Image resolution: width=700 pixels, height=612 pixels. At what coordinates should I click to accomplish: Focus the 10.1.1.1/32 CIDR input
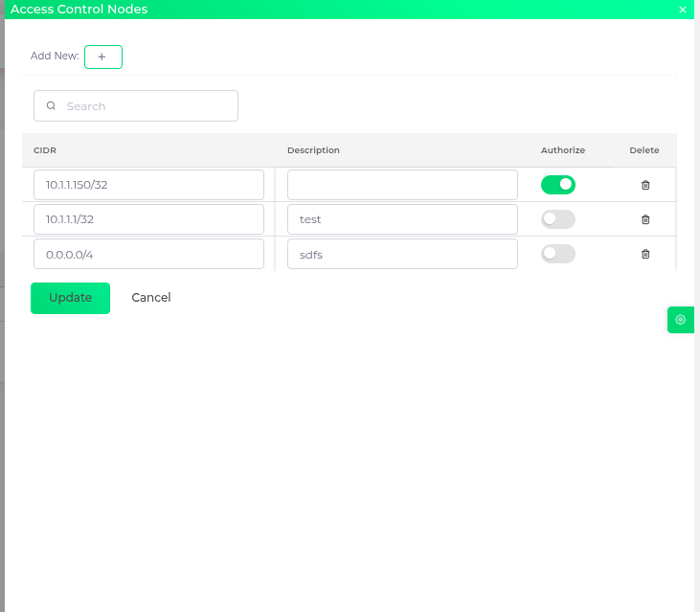point(148,219)
